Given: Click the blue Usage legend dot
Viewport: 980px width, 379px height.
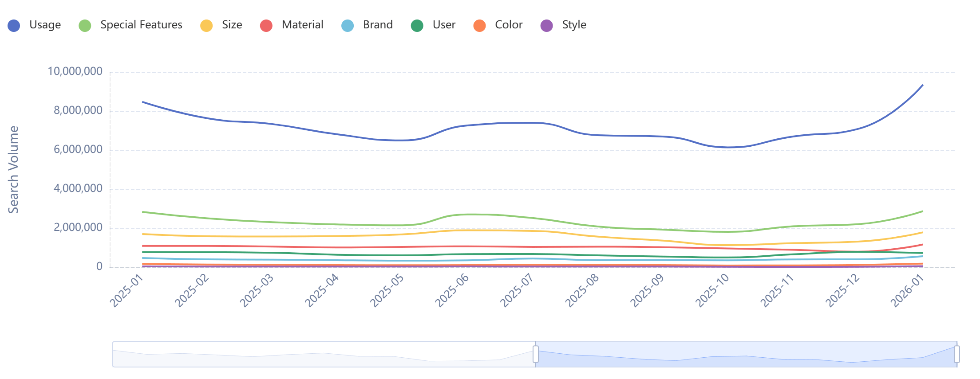Looking at the screenshot, I should pyautogui.click(x=14, y=26).
